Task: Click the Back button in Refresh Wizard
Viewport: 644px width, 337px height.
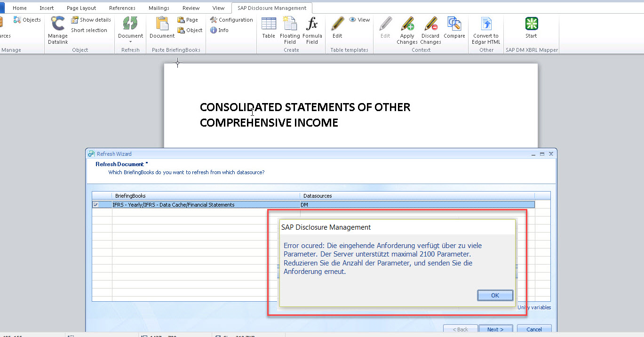Action: [x=460, y=329]
